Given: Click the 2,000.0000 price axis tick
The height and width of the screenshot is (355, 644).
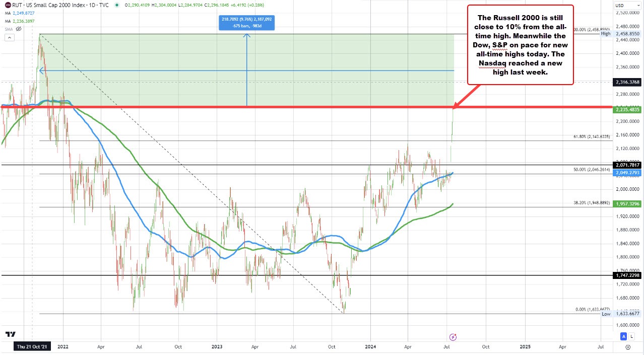Looking at the screenshot, I should tap(627, 189).
